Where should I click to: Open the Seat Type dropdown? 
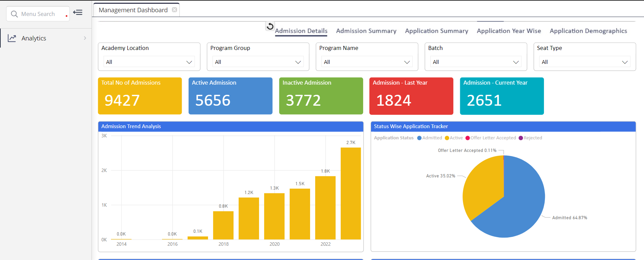(x=585, y=62)
